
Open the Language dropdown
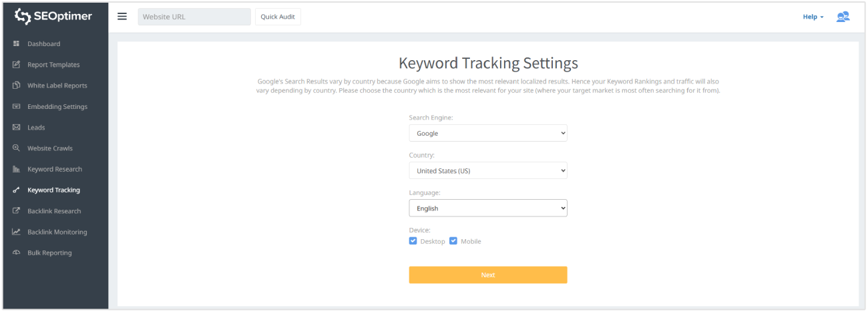pyautogui.click(x=488, y=208)
